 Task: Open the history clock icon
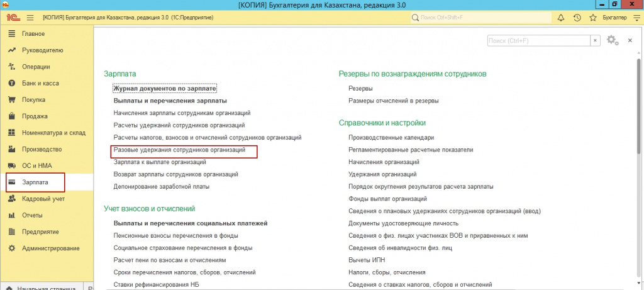pos(577,18)
